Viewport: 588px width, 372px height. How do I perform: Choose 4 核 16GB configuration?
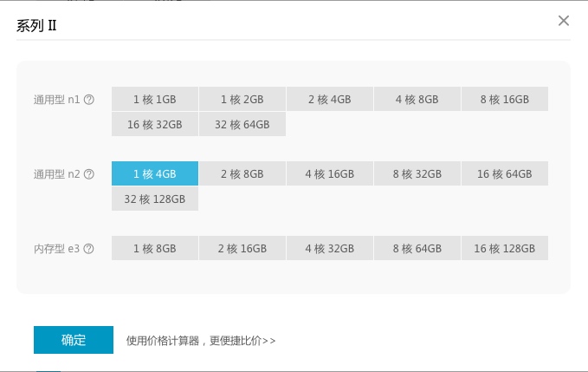(x=330, y=174)
